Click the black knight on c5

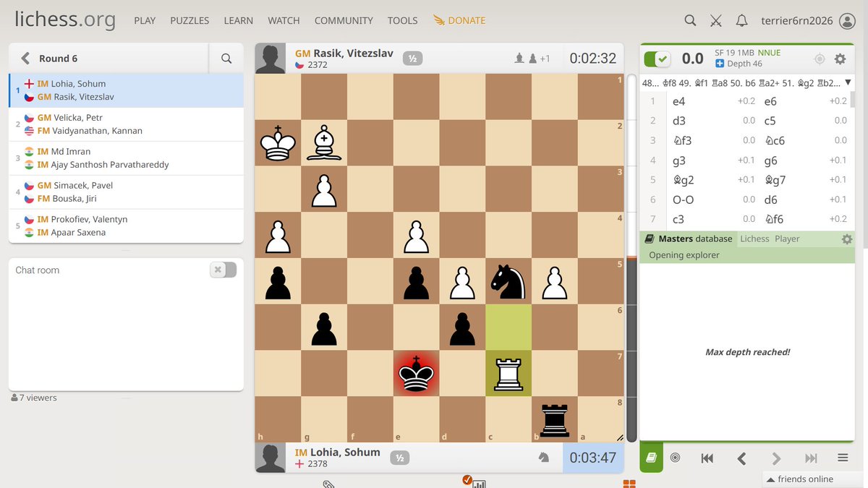(x=509, y=281)
